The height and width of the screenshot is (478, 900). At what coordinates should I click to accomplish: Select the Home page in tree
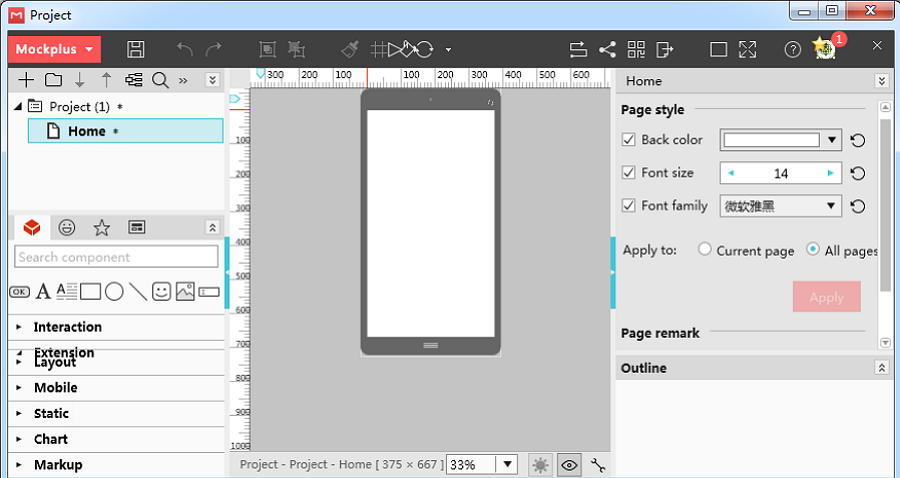[x=126, y=131]
